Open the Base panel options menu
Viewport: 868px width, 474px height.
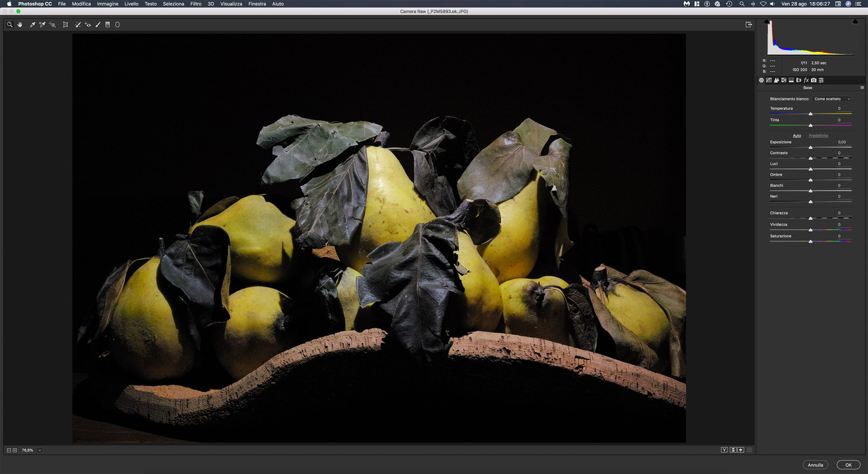coord(862,87)
